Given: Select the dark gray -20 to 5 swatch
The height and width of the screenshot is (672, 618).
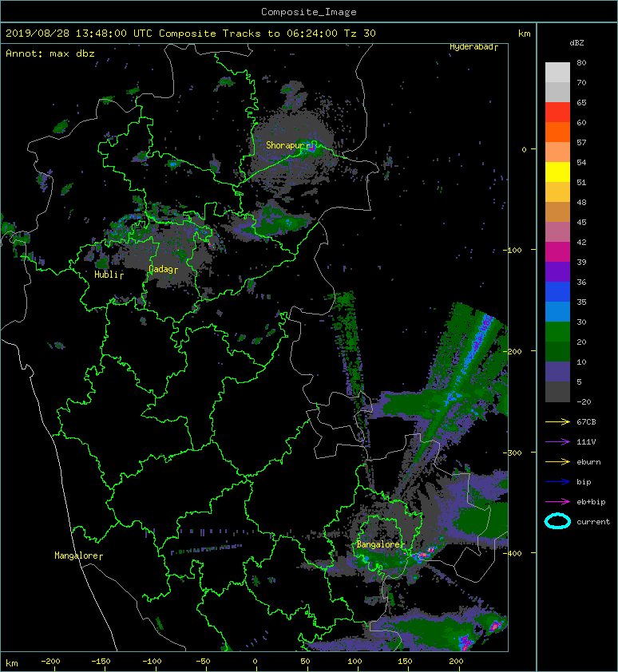Looking at the screenshot, I should point(557,392).
